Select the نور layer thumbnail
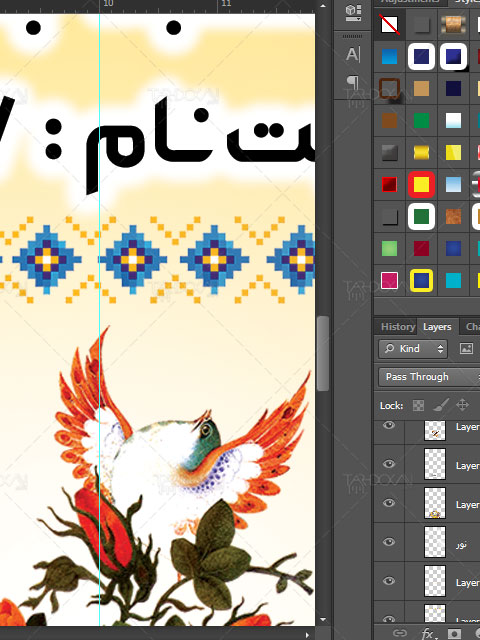The image size is (480, 640). 435,542
